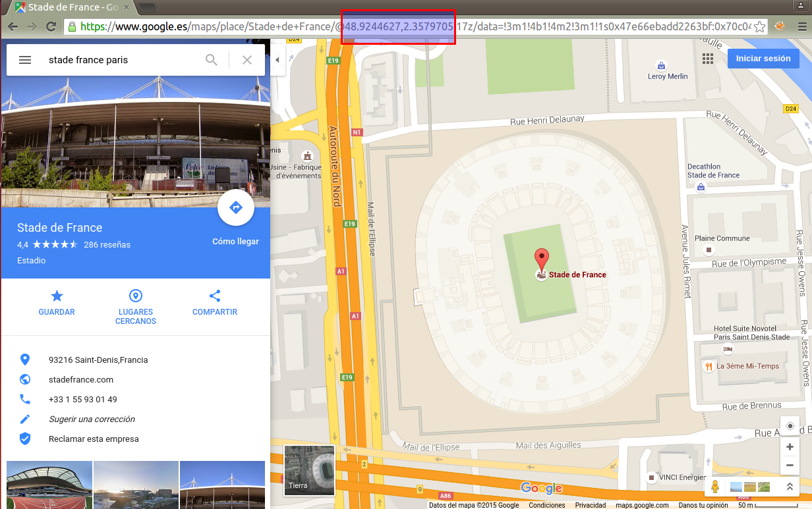This screenshot has height=509, width=812.
Task: Collapse the side panel arrow
Action: click(277, 60)
